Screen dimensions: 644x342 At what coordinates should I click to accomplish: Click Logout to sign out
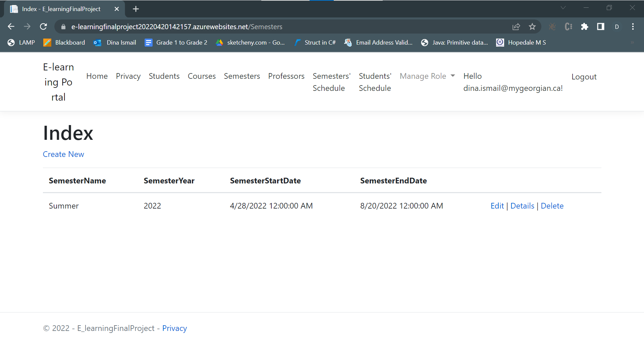[x=584, y=76]
